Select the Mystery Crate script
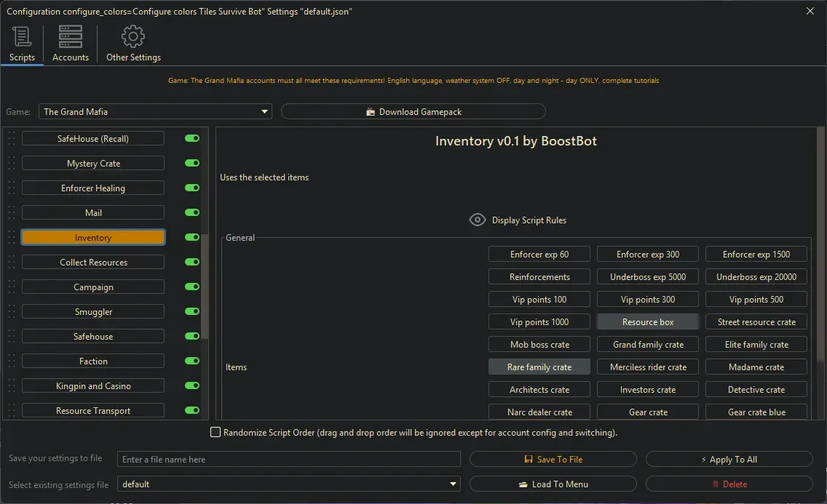Image resolution: width=827 pixels, height=504 pixels. (93, 163)
